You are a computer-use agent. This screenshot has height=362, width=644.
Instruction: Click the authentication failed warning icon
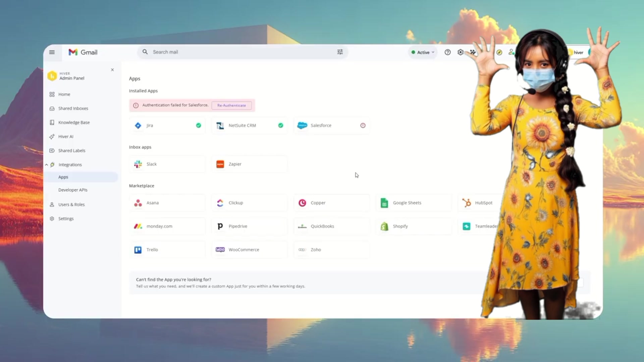coord(136,105)
